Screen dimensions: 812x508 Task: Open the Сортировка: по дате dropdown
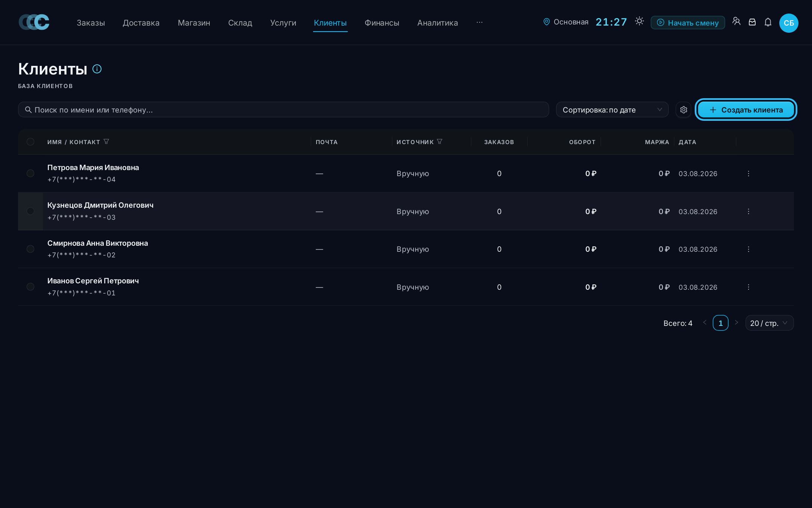click(612, 110)
